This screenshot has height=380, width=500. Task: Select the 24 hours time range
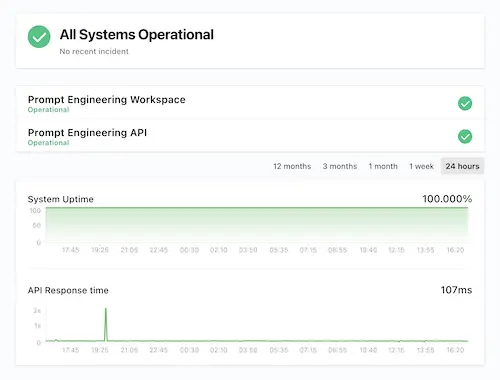pyautogui.click(x=462, y=166)
